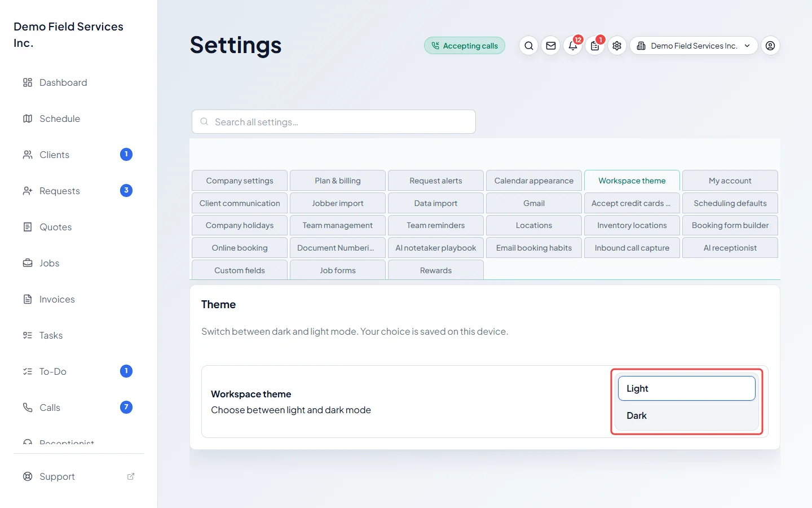Focus the Search all settings field
Image resolution: width=812 pixels, height=508 pixels.
tap(334, 122)
